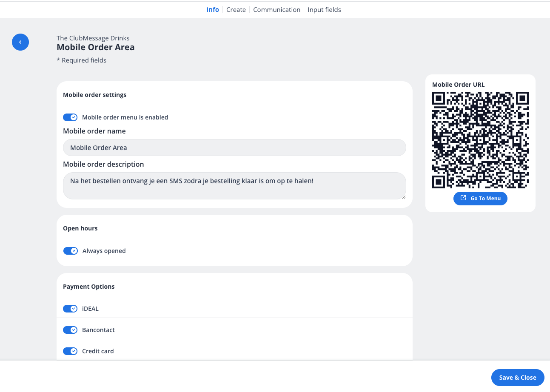Image resolution: width=550 pixels, height=392 pixels.
Task: Disable the Mobile order menu enabled toggle
Action: click(x=70, y=117)
